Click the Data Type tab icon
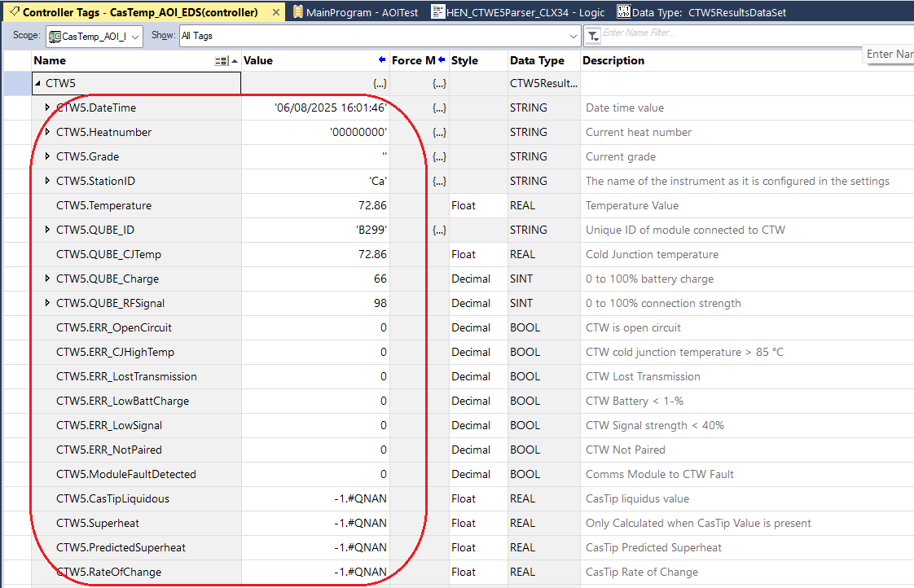 [624, 11]
